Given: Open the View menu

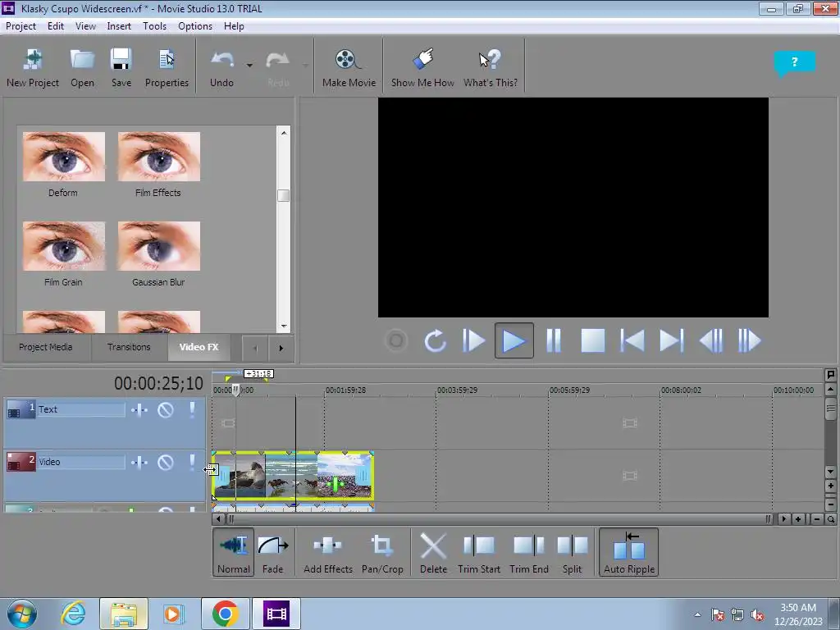Looking at the screenshot, I should coord(85,26).
